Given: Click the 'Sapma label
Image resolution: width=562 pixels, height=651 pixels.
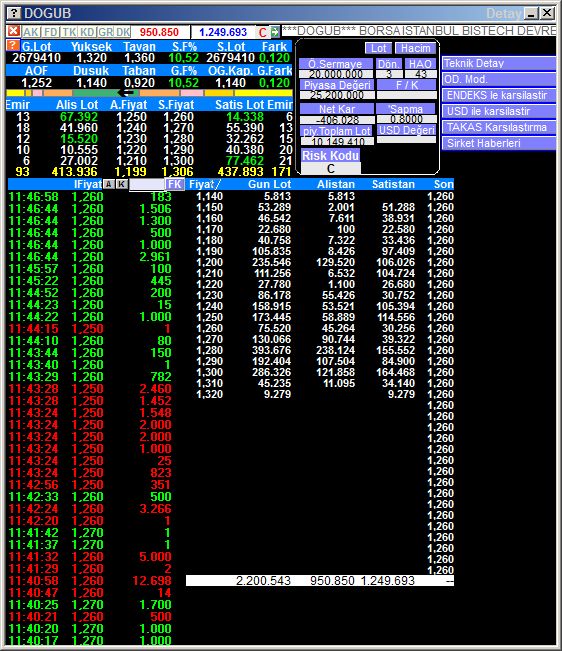Looking at the screenshot, I should point(406,109).
